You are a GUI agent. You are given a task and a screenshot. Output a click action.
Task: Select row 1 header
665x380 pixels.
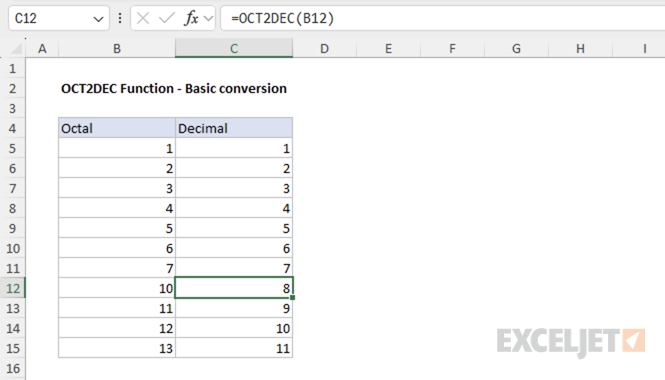(13, 68)
